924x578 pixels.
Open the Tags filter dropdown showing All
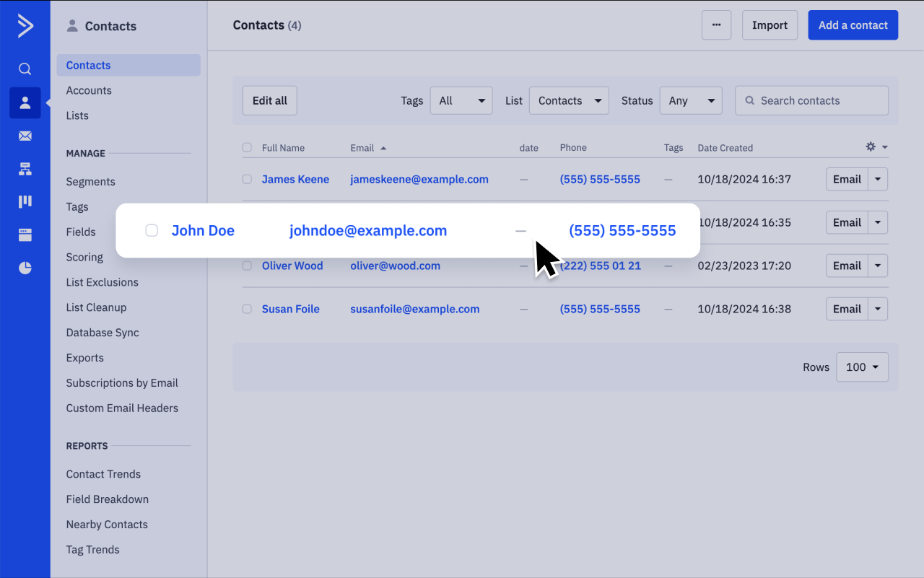(461, 100)
